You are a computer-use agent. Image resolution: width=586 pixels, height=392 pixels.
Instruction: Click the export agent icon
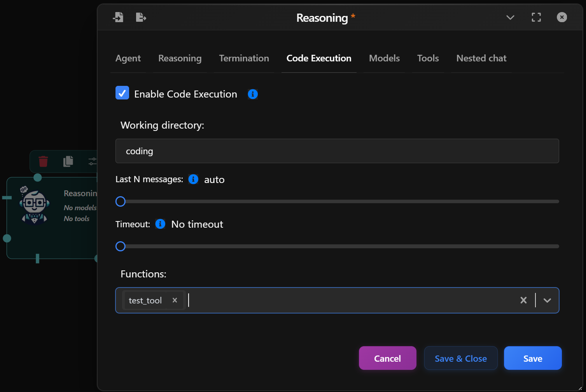141,17
